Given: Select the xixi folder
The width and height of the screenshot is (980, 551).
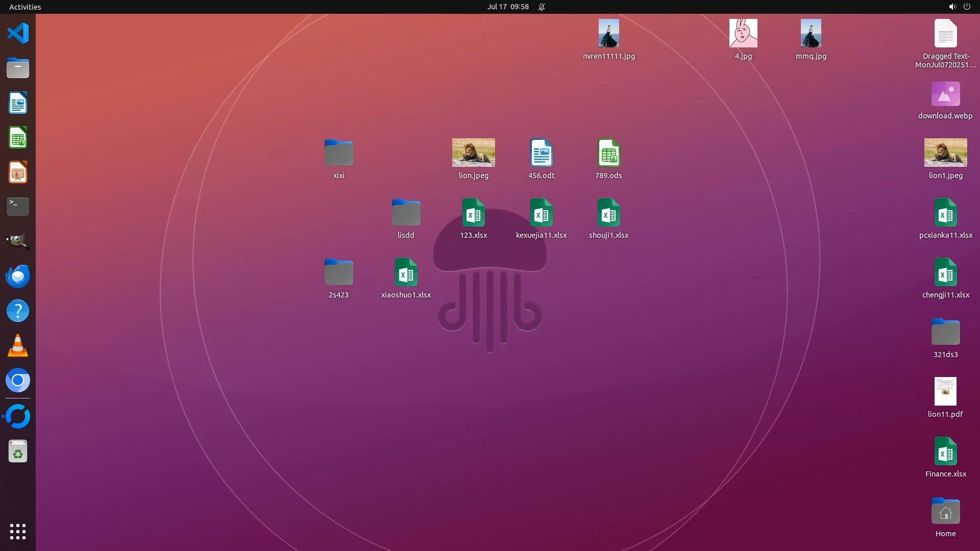Looking at the screenshot, I should 338,153.
